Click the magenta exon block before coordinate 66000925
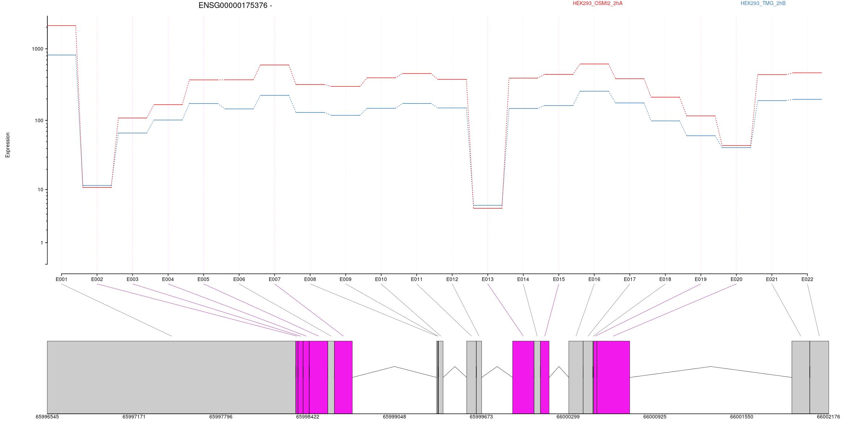868x434 pixels. coord(613,377)
